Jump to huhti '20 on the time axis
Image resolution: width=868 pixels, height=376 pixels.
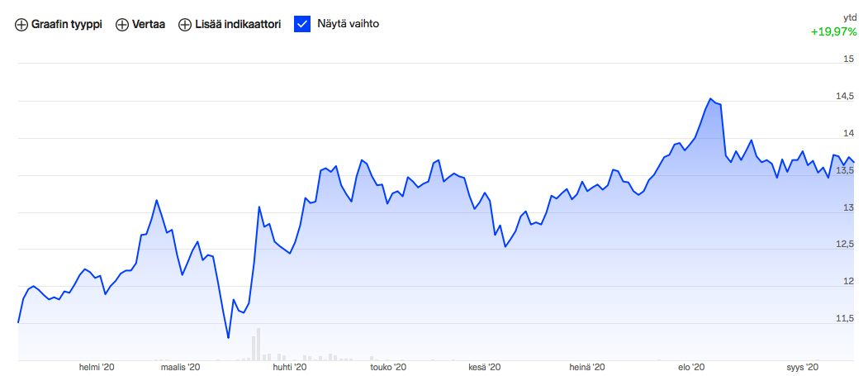point(289,368)
